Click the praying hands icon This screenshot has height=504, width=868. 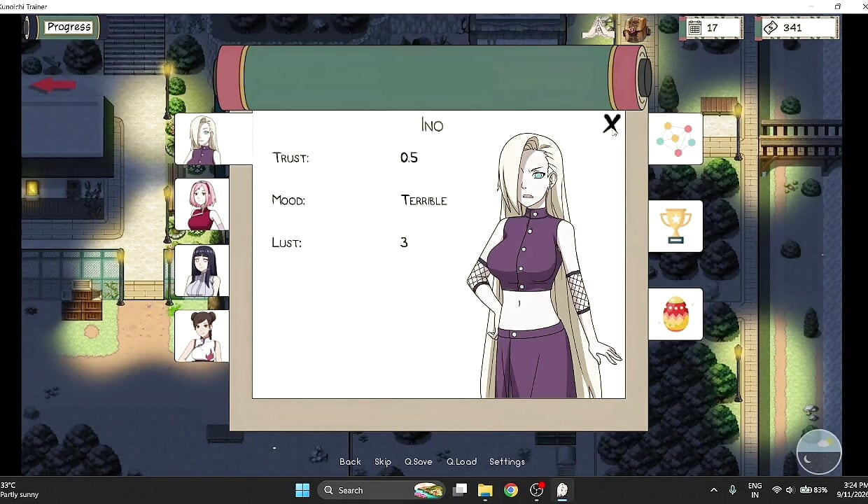(599, 28)
